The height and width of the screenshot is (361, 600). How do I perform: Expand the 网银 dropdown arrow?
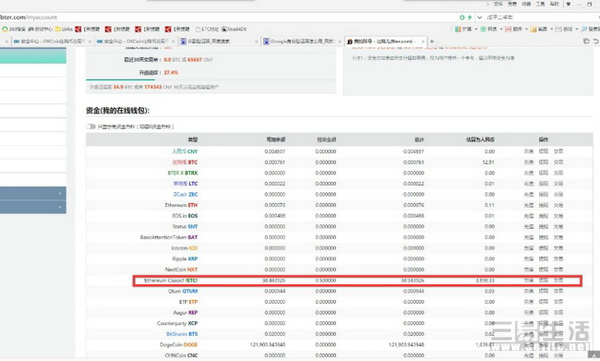coord(501,29)
